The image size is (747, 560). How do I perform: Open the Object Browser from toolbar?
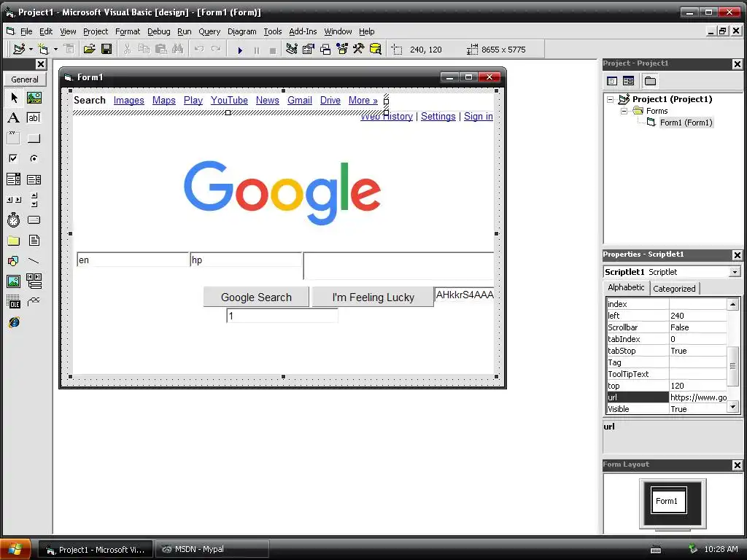pos(342,49)
